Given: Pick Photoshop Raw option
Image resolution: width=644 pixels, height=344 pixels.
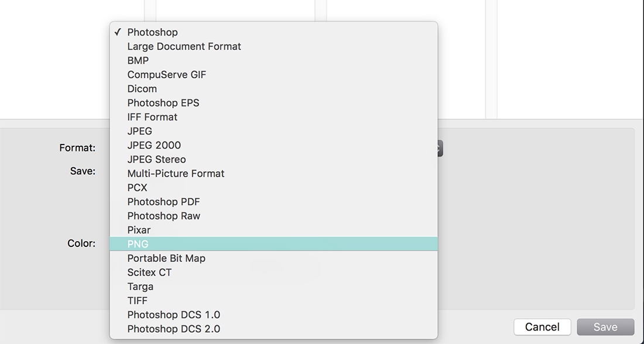Looking at the screenshot, I should click(x=273, y=216).
